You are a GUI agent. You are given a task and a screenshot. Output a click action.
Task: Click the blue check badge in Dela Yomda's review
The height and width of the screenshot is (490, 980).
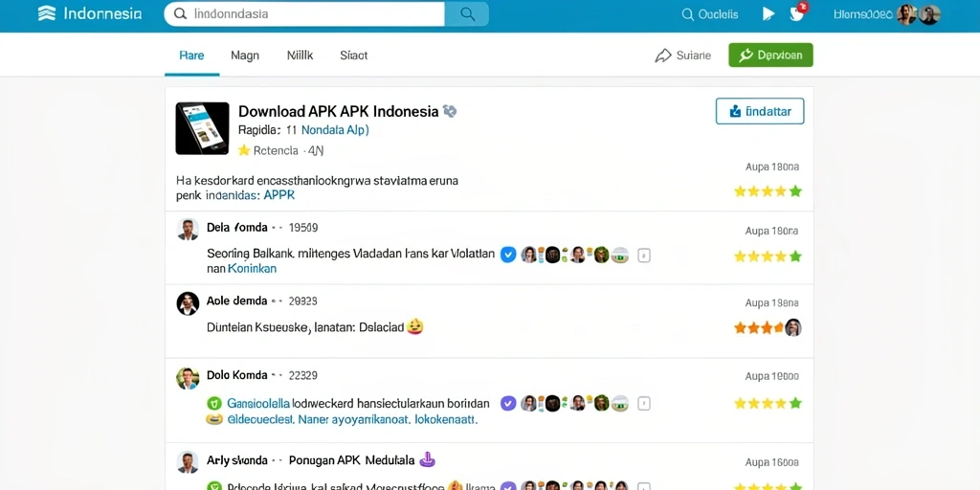(508, 255)
